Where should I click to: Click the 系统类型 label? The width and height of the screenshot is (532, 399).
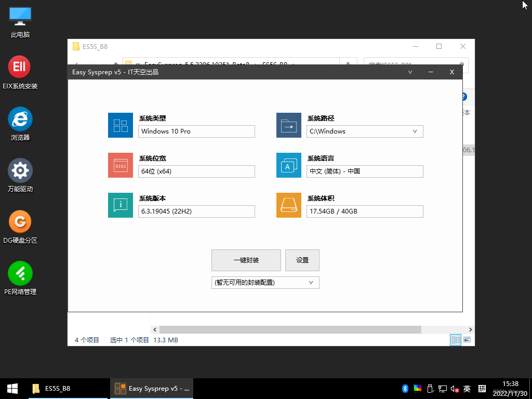(x=152, y=118)
